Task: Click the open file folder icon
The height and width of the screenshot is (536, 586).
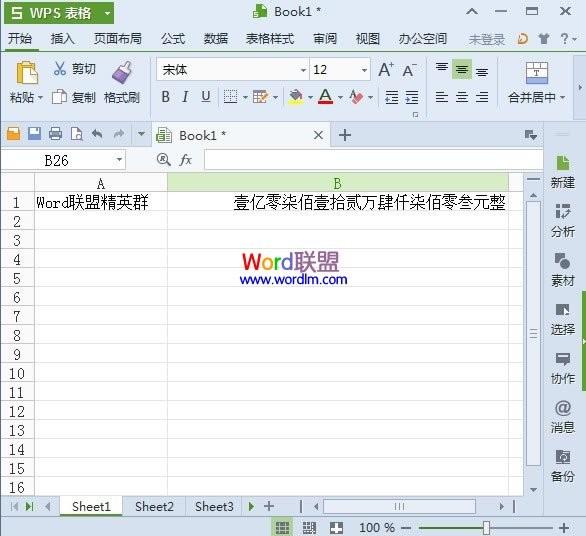Action: [13, 133]
